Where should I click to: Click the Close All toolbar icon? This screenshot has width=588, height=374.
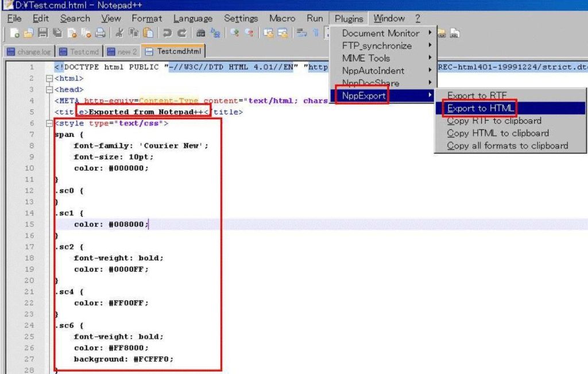86,33
